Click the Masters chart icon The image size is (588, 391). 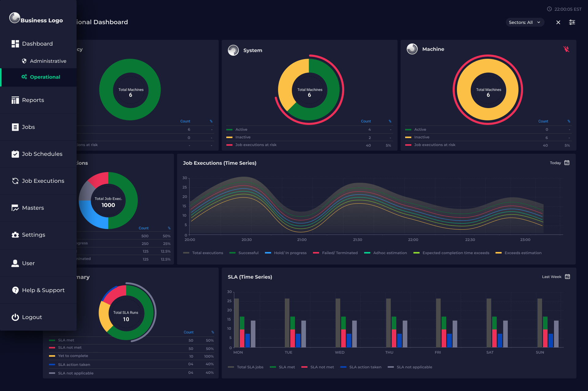(15, 208)
